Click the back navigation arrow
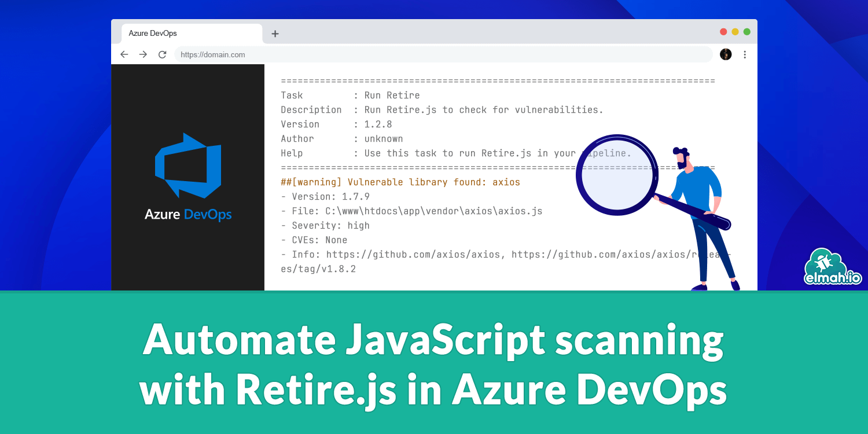Image resolution: width=868 pixels, height=434 pixels. point(124,54)
